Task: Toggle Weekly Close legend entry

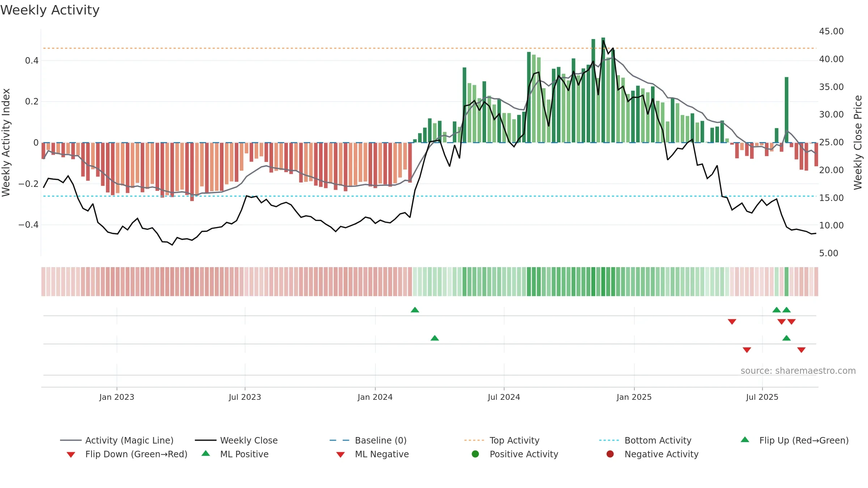Action: coord(236,440)
